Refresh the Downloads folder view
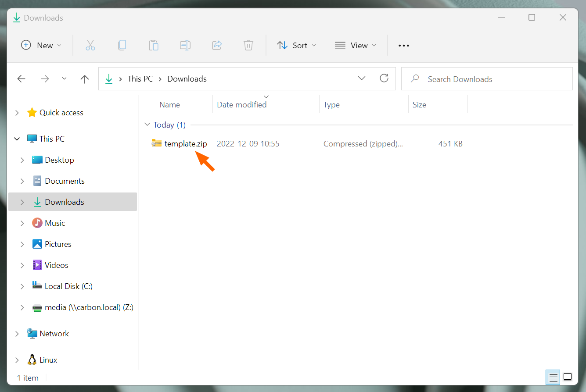The image size is (586, 392). point(384,78)
